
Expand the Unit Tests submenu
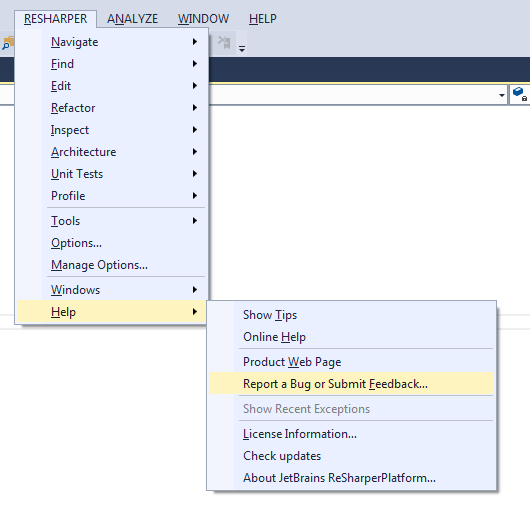[111, 174]
